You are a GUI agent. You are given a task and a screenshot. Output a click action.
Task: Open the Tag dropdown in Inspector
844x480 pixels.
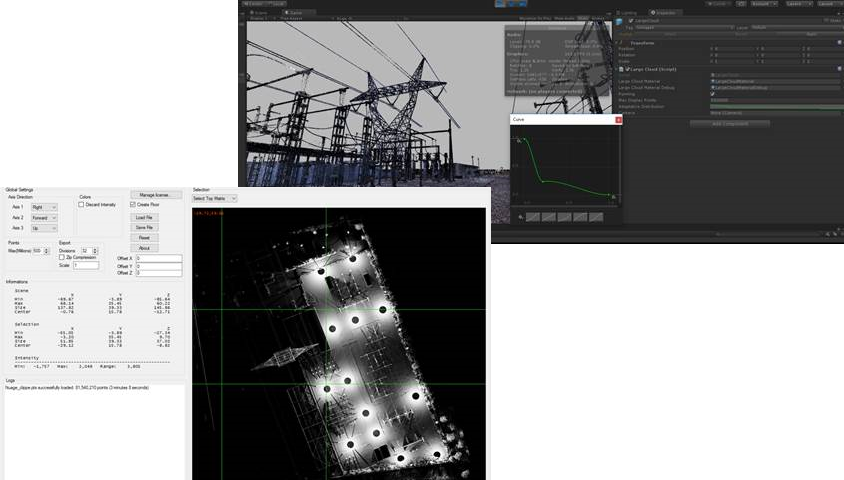(x=685, y=27)
